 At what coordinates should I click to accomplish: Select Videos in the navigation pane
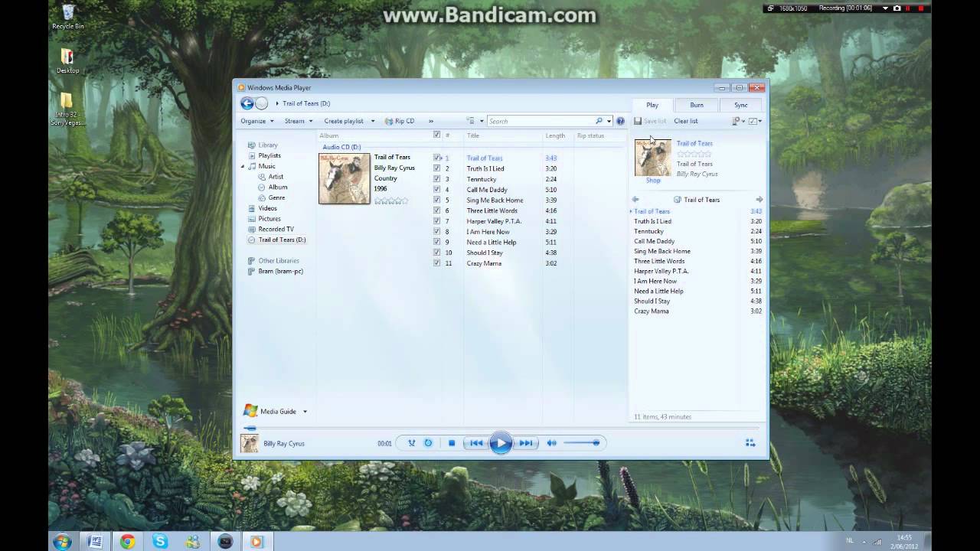pyautogui.click(x=268, y=208)
